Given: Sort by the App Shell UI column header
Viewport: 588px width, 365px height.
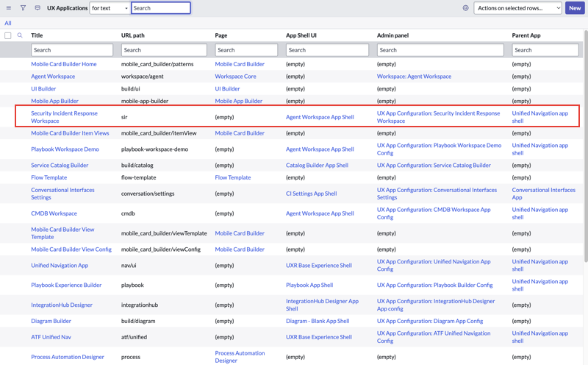Looking at the screenshot, I should (x=301, y=35).
